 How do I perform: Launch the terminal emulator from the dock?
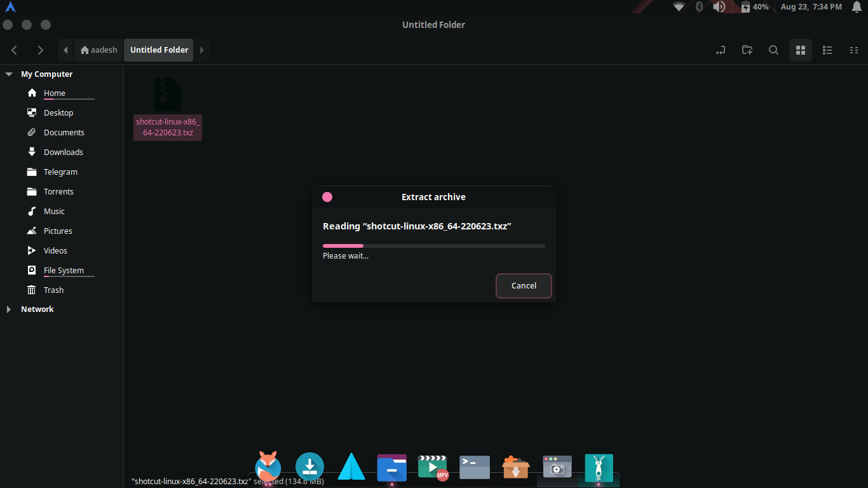[474, 467]
